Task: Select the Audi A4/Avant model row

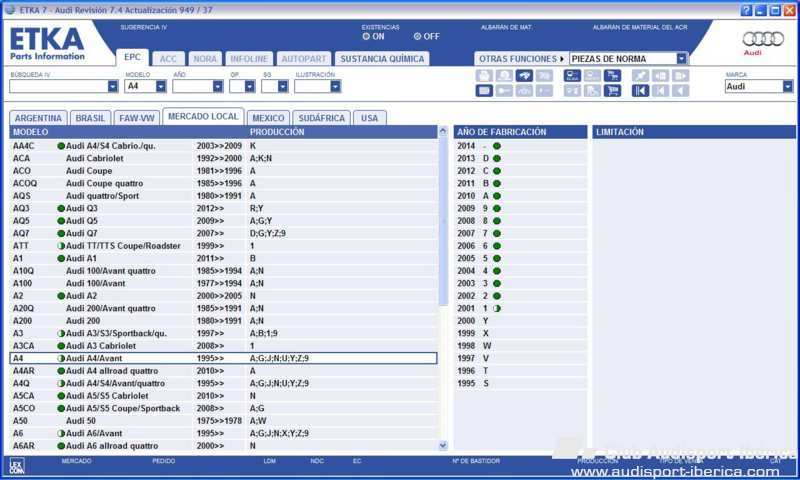Action: 223,359
